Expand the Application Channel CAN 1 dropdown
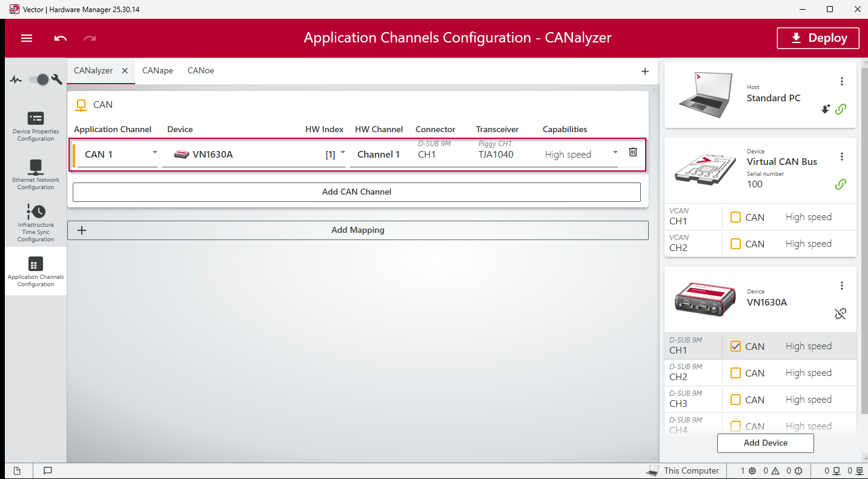The height and width of the screenshot is (479, 868). point(155,153)
